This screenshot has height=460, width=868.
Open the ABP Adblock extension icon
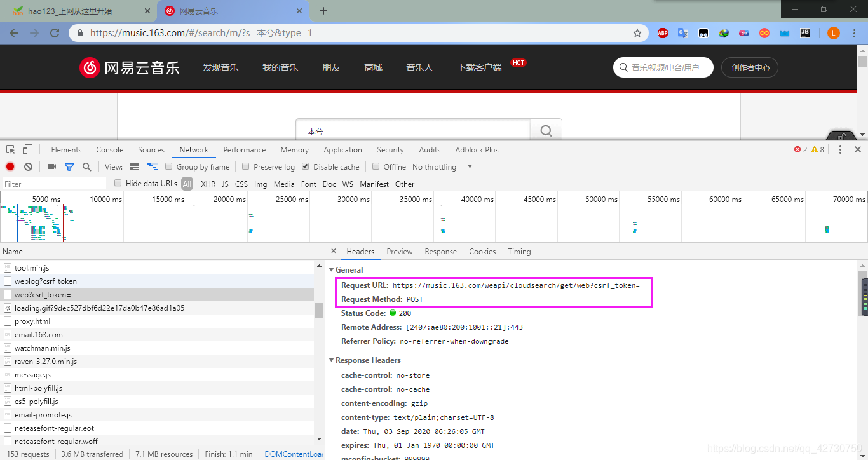pyautogui.click(x=663, y=33)
